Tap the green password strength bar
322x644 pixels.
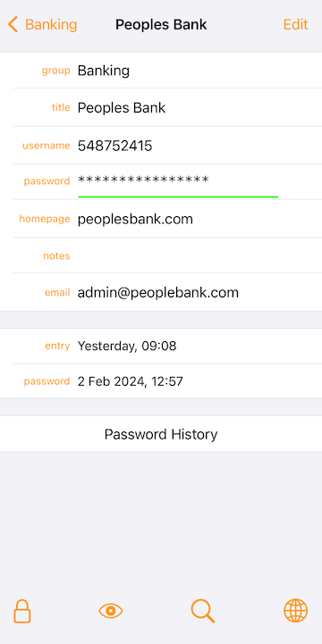[178, 197]
